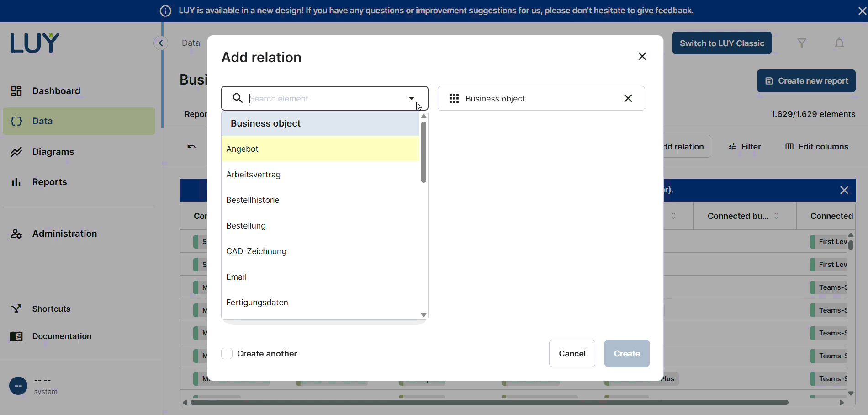
Task: Open the Documentation book icon
Action: pos(16,336)
